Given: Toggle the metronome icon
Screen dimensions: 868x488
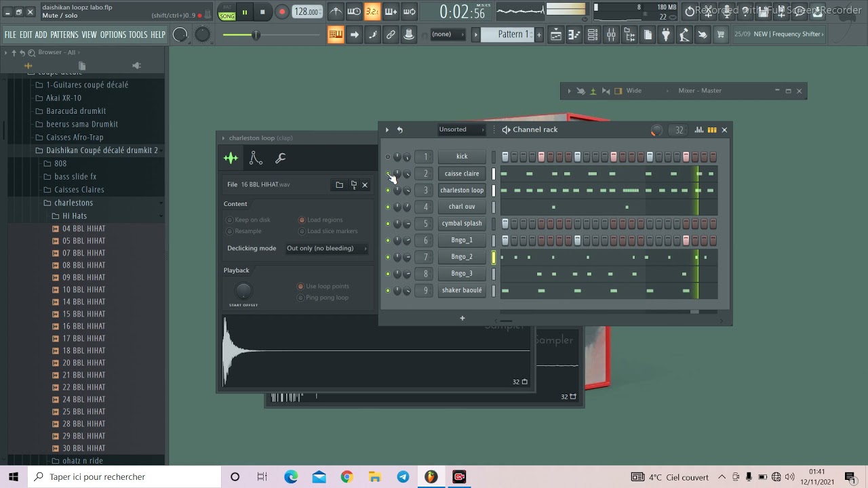Looking at the screenshot, I should pos(336,12).
